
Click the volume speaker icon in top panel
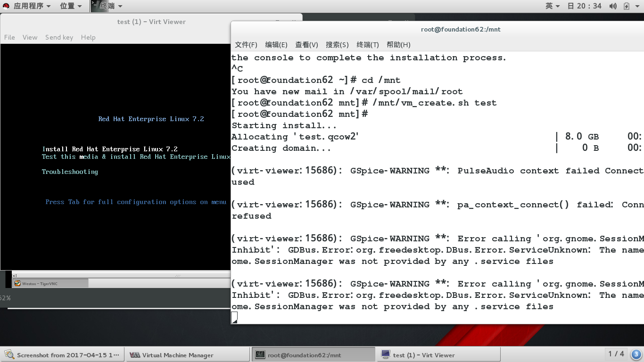tap(613, 6)
